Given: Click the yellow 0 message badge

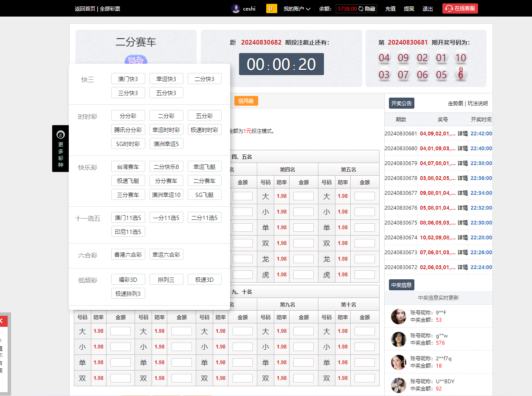Looking at the screenshot, I should point(271,8).
